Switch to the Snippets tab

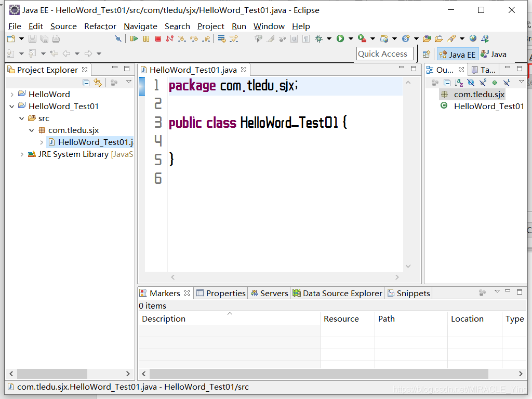pyautogui.click(x=409, y=293)
